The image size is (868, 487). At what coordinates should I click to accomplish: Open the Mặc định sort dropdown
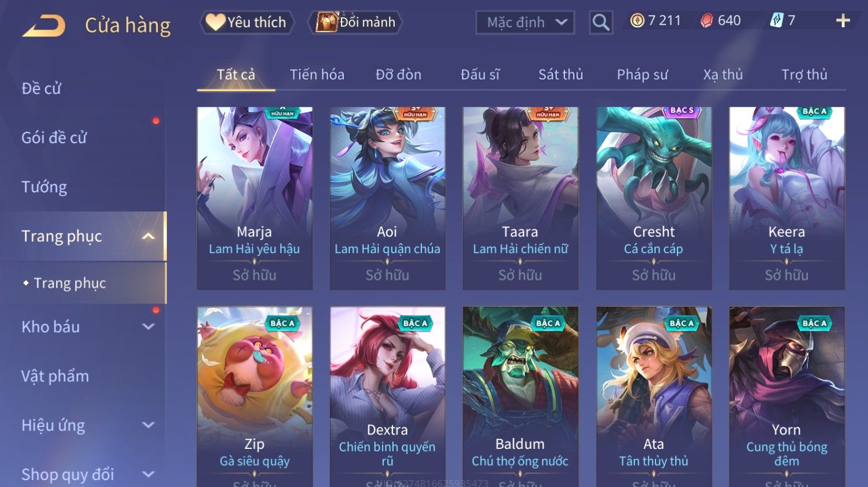tap(525, 23)
